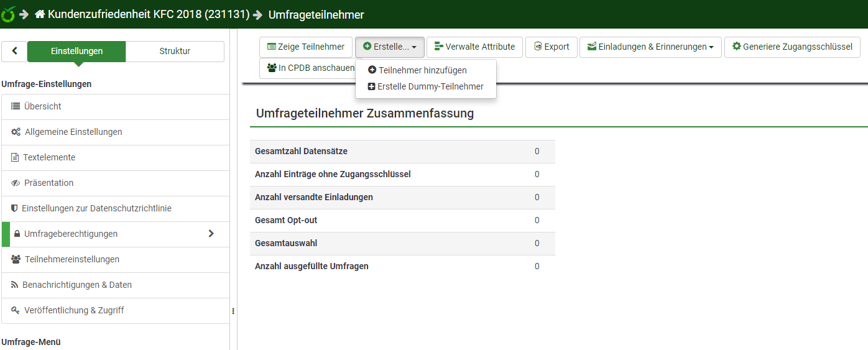Click the list icon on Zeige Teilnehmer
This screenshot has height=350, width=868.
(271, 47)
